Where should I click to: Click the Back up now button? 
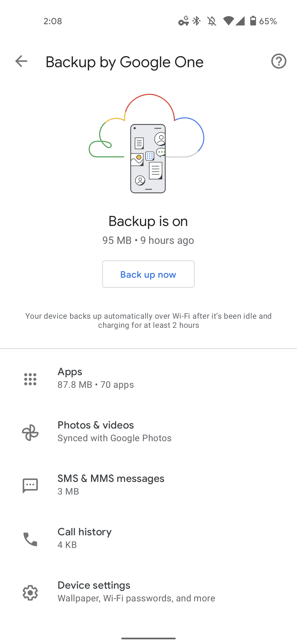pos(148,274)
